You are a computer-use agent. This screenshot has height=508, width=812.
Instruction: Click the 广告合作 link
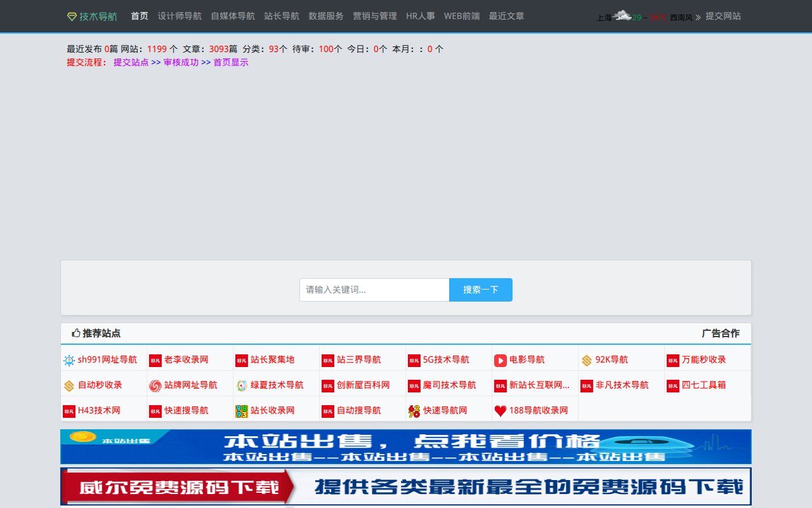coord(721,333)
